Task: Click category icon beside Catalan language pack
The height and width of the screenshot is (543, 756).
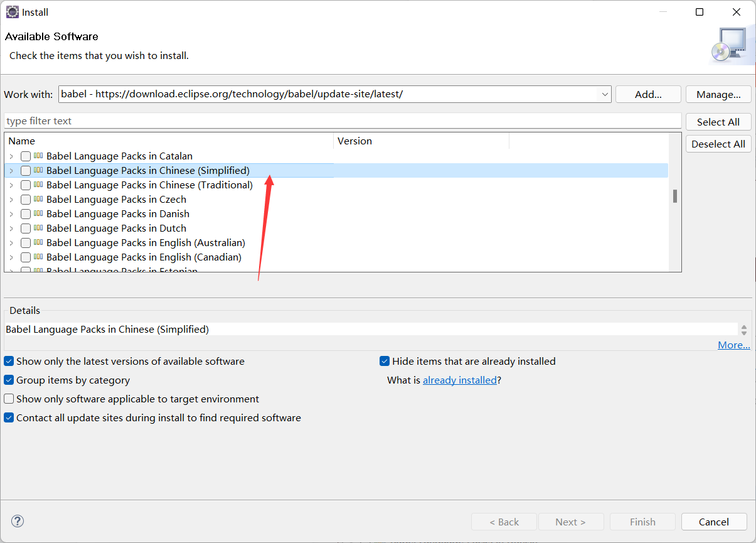Action: pos(38,156)
